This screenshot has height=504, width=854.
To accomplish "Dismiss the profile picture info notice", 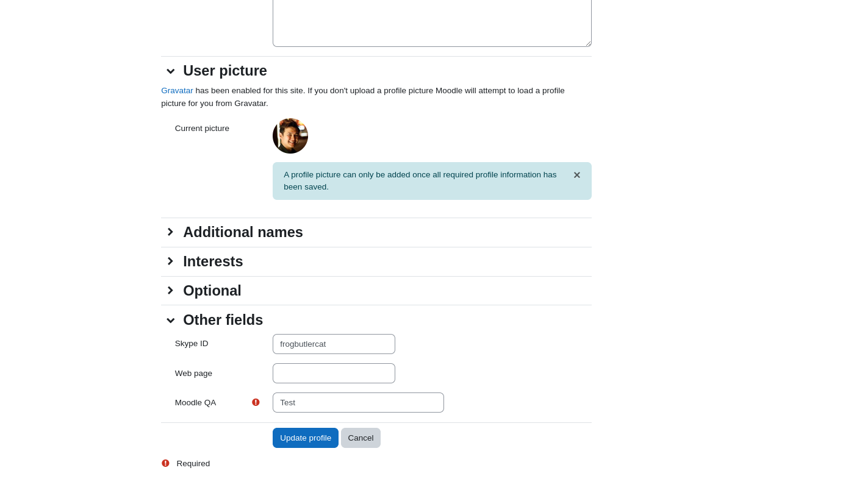I will point(577,175).
